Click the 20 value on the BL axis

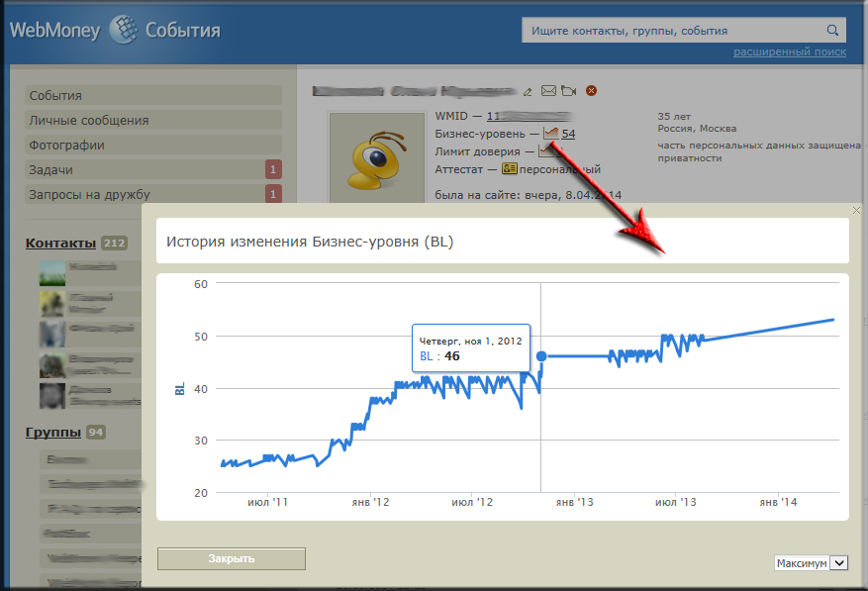[x=201, y=493]
